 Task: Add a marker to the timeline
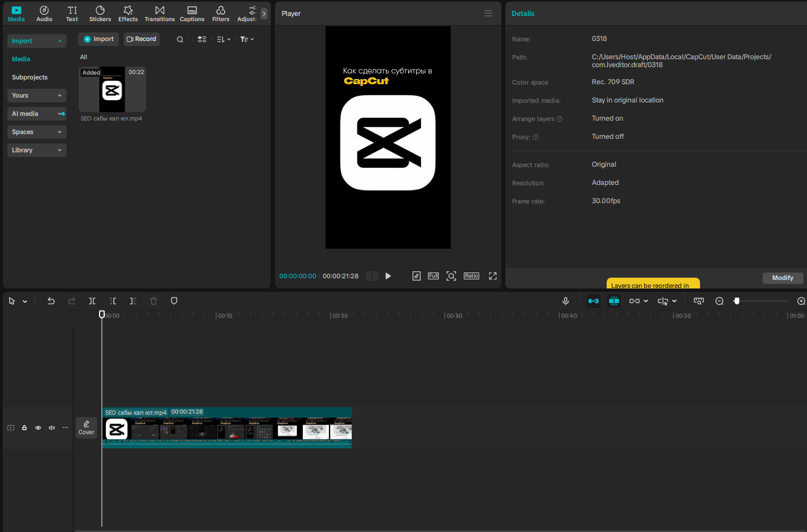[174, 301]
